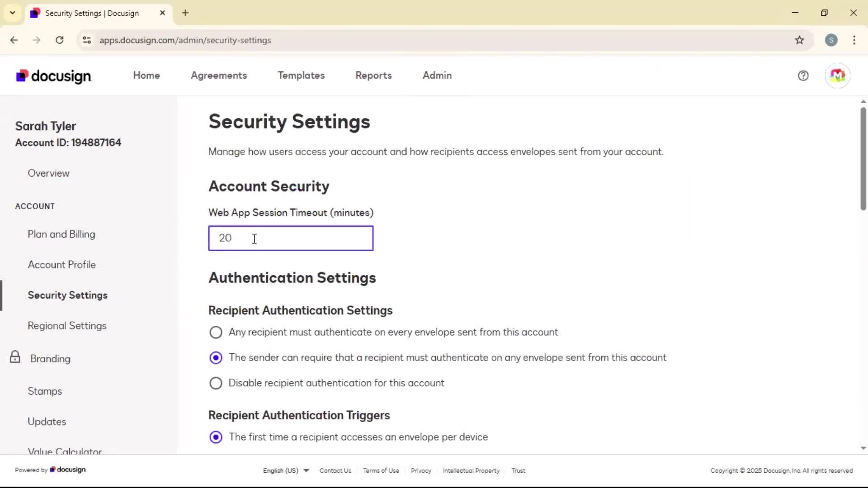868x488 pixels.
Task: View site information icon in address bar
Action: (x=87, y=40)
